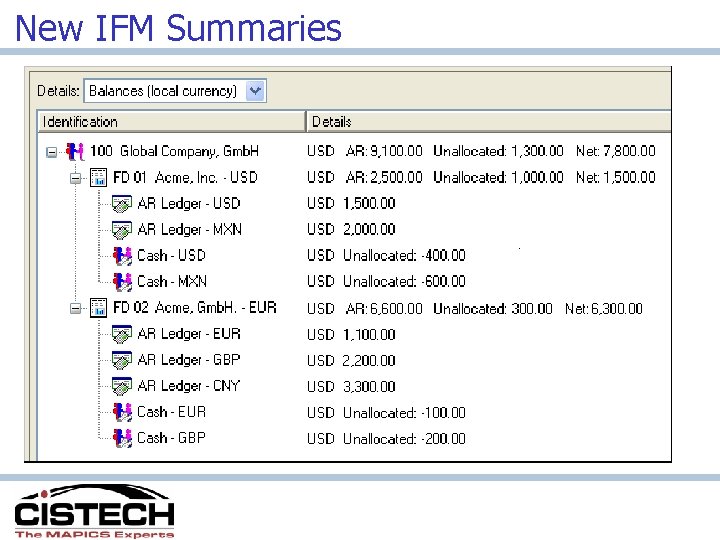This screenshot has width=720, height=540.
Task: Click the AR Ledger - EUR handshake icon
Action: pos(122,334)
